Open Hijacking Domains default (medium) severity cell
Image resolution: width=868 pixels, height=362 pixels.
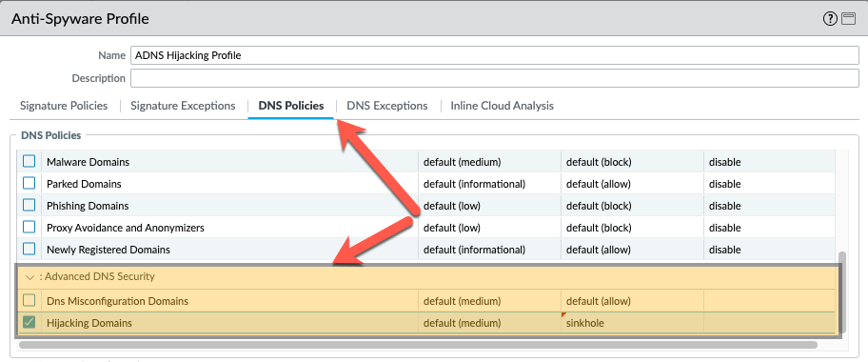point(489,323)
